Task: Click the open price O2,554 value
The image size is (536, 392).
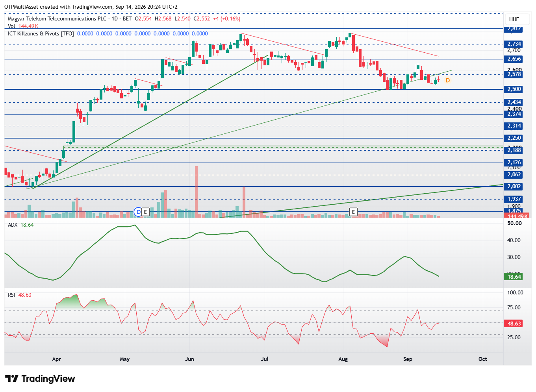Action: point(143,18)
